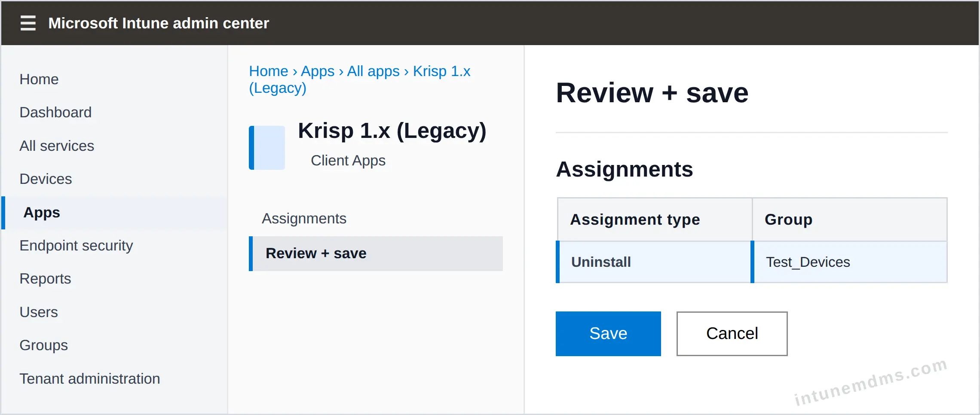This screenshot has width=980, height=415.
Task: Cancel the review and save
Action: coord(732,334)
